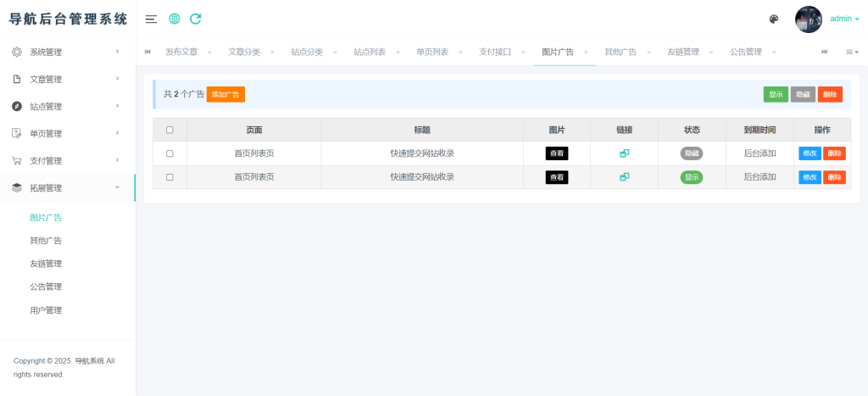Screen dimensions: 868x396
Task: Expand the 单页管理 menu chevron
Action: (x=117, y=133)
